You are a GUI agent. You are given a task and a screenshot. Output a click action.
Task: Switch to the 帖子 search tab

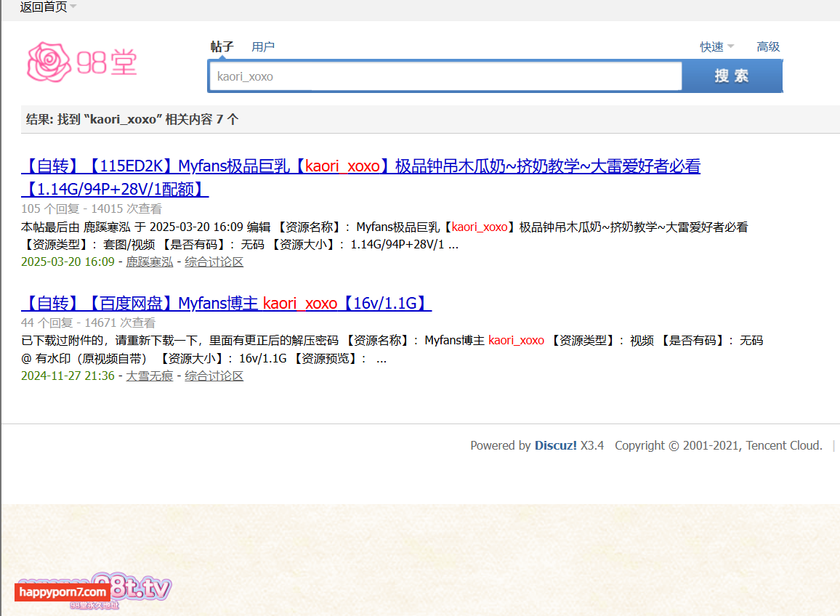(222, 46)
